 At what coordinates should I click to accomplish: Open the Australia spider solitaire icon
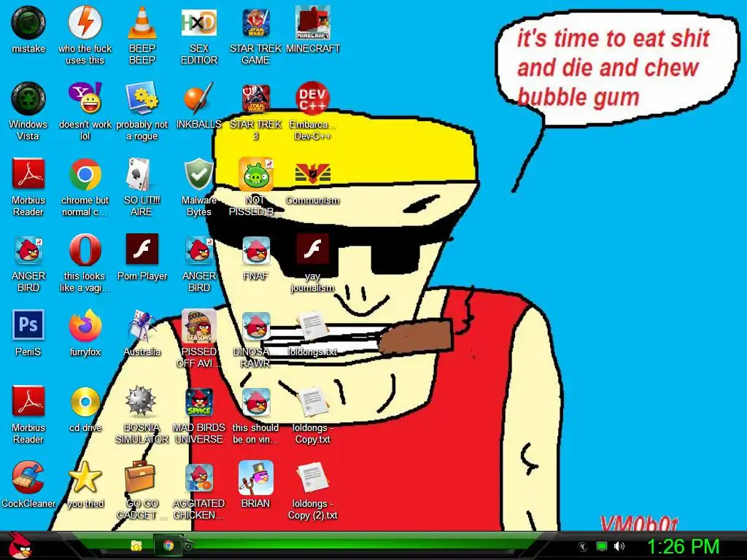coord(142,326)
